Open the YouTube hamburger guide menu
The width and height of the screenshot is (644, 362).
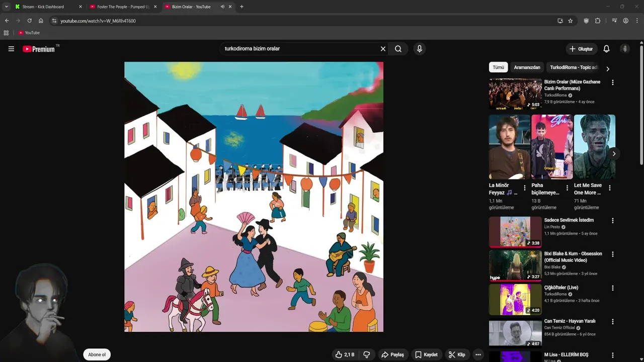pyautogui.click(x=11, y=49)
